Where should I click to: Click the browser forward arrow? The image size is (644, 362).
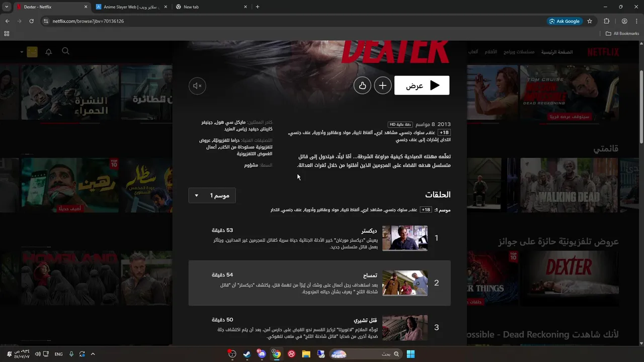19,21
